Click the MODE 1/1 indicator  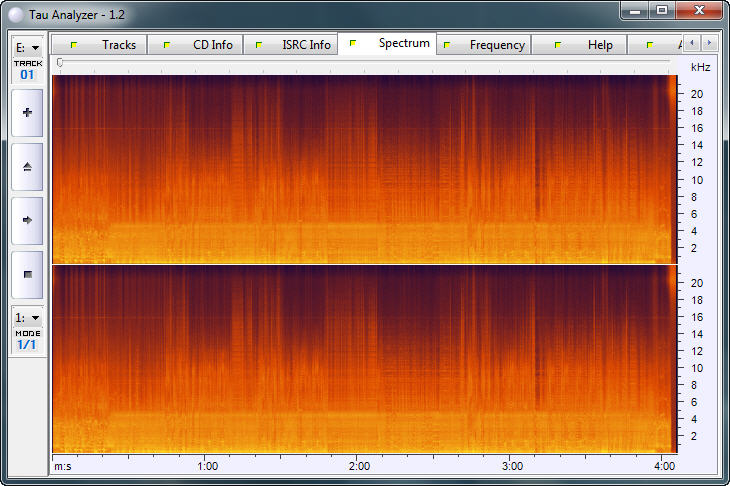[x=27, y=339]
